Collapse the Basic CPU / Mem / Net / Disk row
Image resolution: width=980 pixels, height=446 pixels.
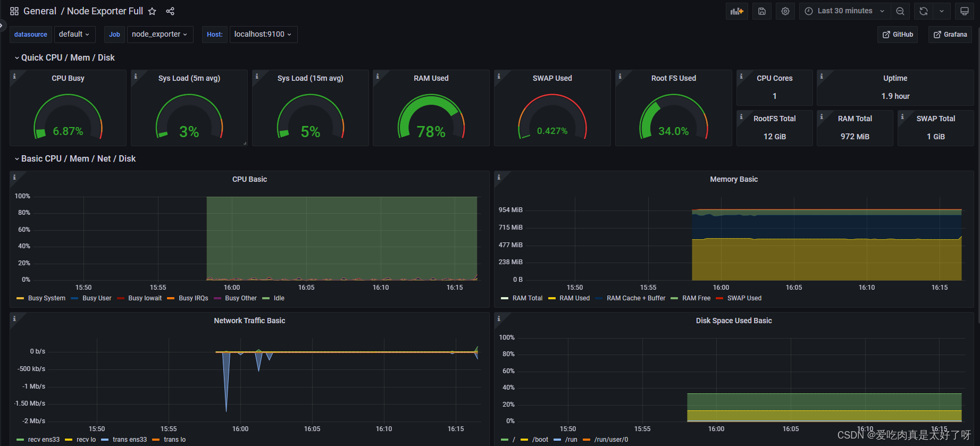coord(76,158)
